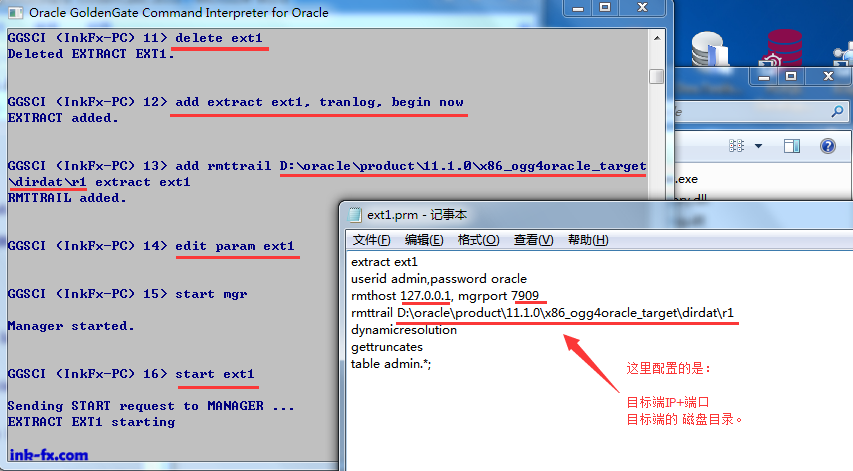Click the 'edit param ext1' command in console
This screenshot has height=471, width=853.
(234, 246)
